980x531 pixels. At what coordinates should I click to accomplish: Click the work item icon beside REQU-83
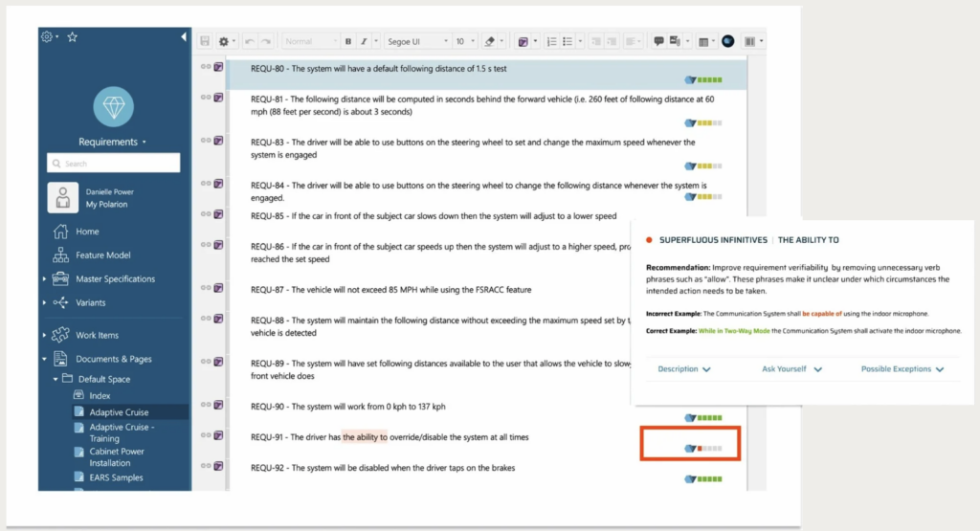[218, 141]
